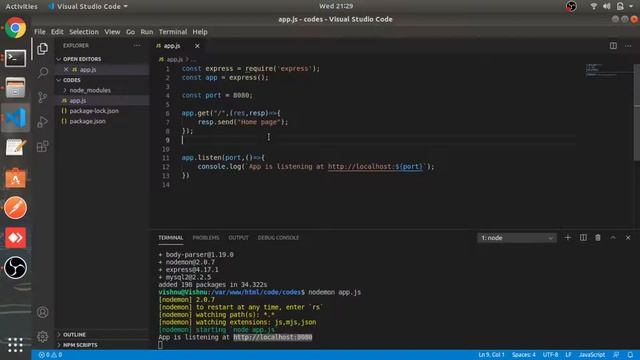Screen dimensions: 640x360
Task: Create a new terminal with plus icon
Action: point(567,238)
